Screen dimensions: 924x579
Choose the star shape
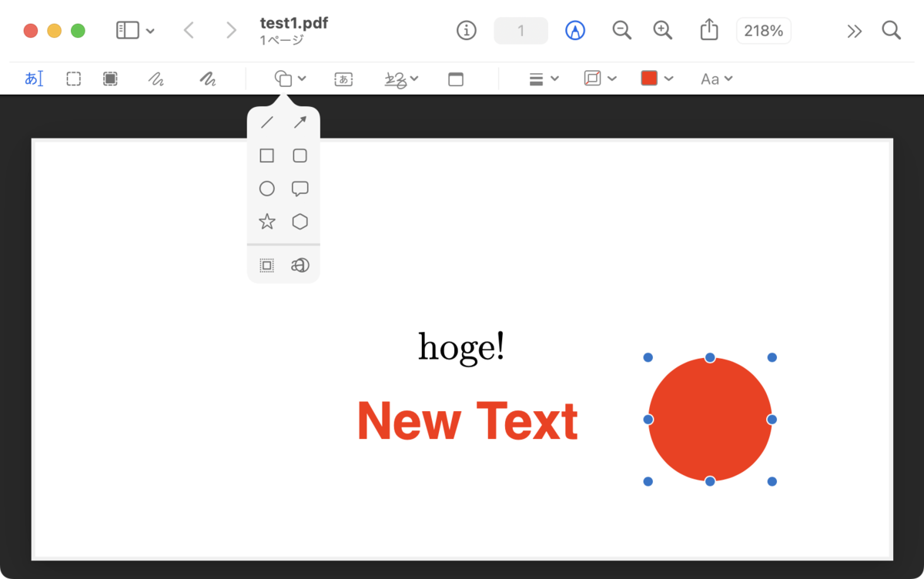267,222
